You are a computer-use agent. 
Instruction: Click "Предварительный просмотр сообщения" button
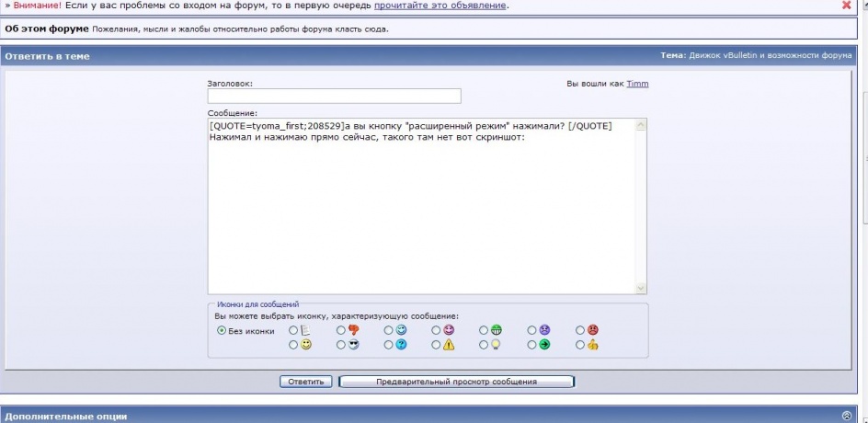[456, 382]
